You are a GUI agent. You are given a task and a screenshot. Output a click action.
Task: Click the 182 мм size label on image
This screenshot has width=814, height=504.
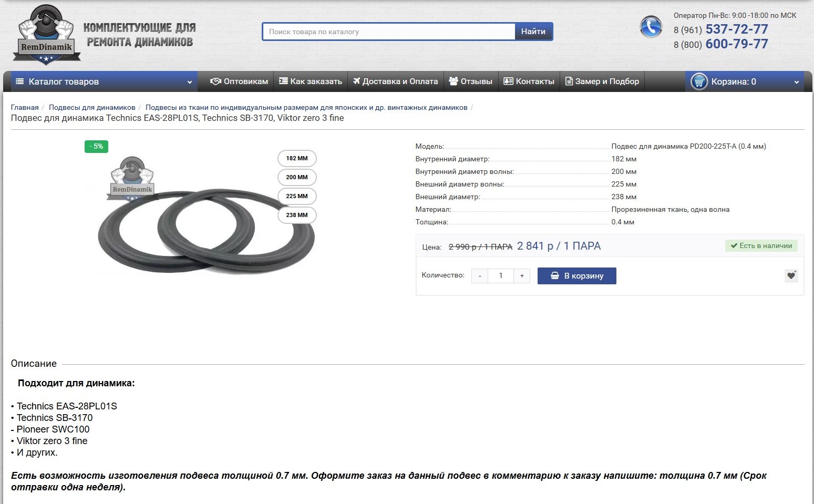tap(297, 158)
